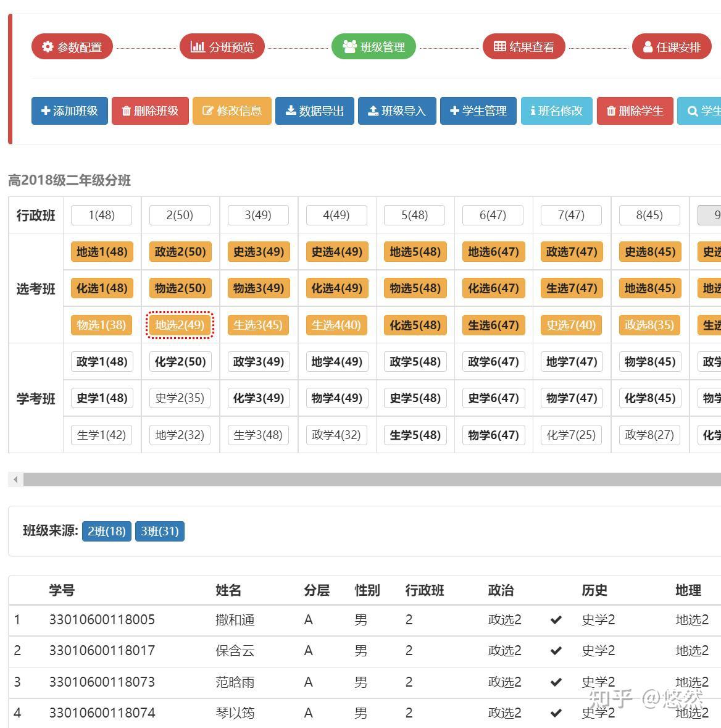Click the 删除学生 delete student icon
Image resolution: width=721 pixels, height=728 pixels.
click(x=611, y=111)
